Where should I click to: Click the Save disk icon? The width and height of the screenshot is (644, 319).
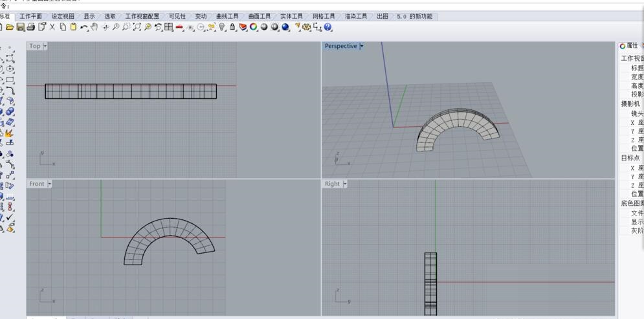[x=20, y=27]
